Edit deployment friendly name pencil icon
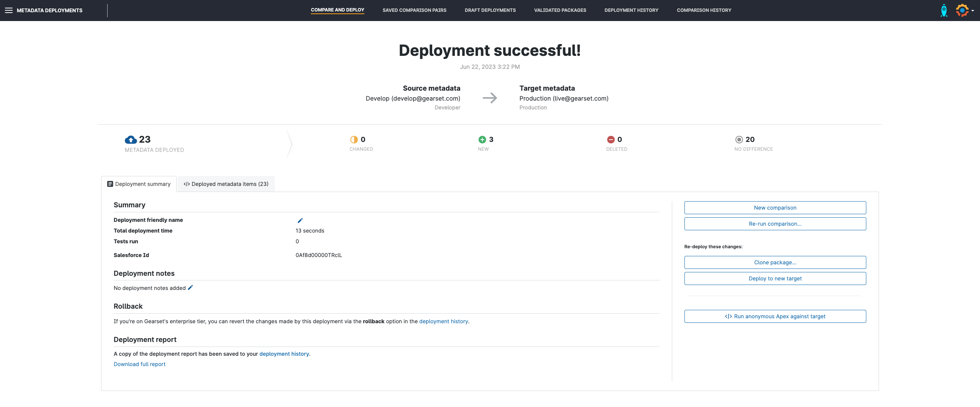 click(300, 220)
